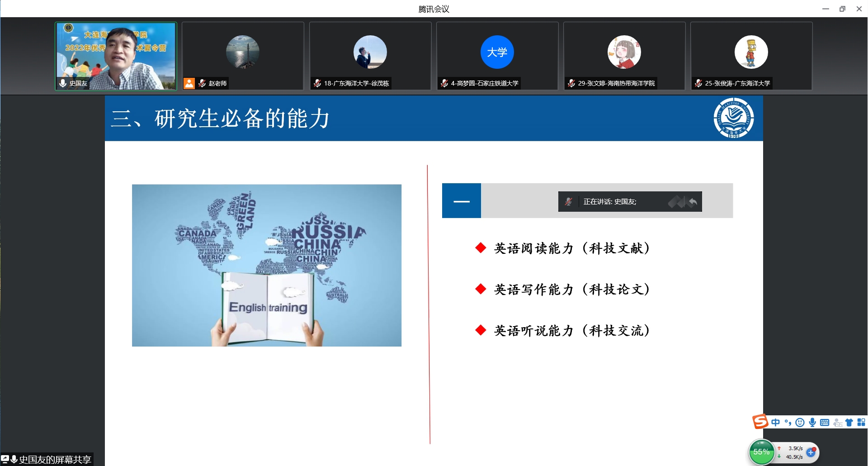Toggle Chinese punctuation mode in Sogou bar
This screenshot has height=466, width=868.
pos(788,423)
